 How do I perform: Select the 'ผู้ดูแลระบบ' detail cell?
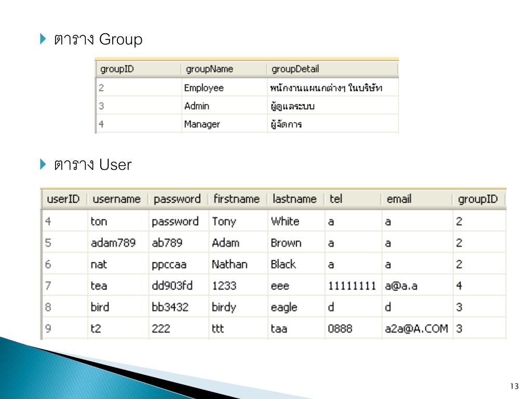pyautogui.click(x=333, y=106)
